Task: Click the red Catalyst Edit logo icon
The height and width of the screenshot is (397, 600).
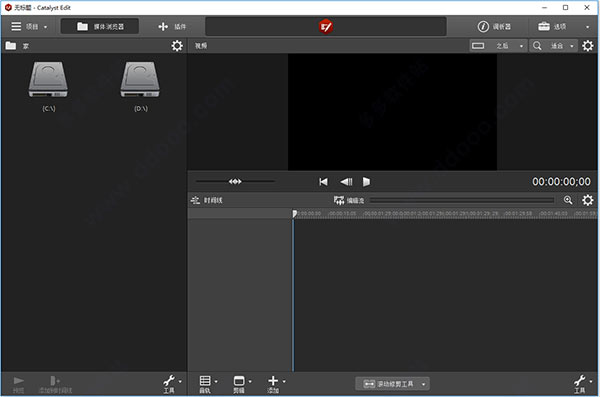Action: [x=326, y=26]
